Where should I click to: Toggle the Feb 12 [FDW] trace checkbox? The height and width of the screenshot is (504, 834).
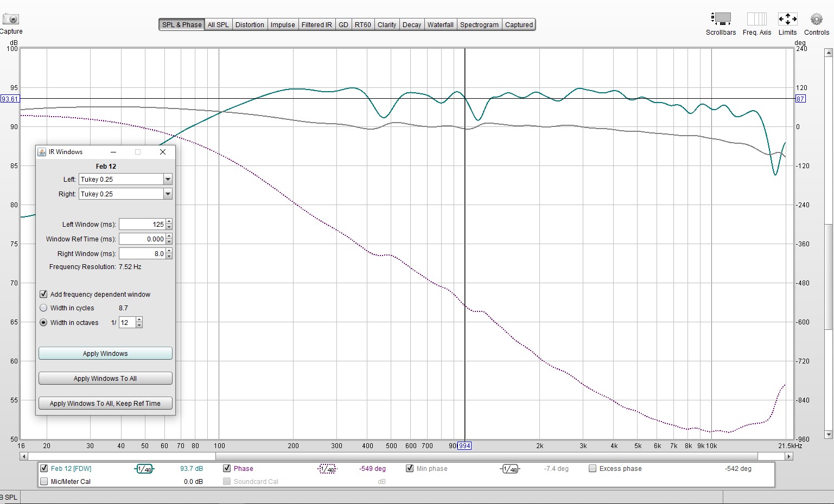point(44,468)
